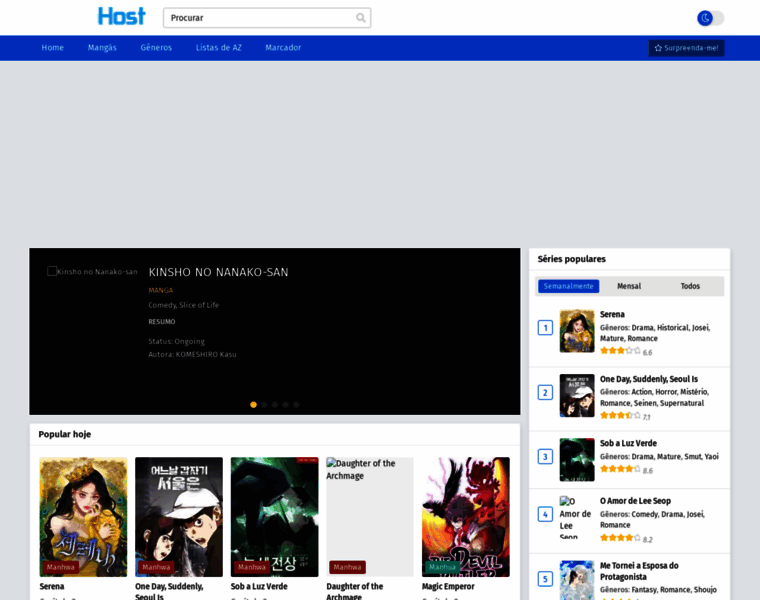
Task: Click Serena title under Popular hoje
Action: coord(52,586)
